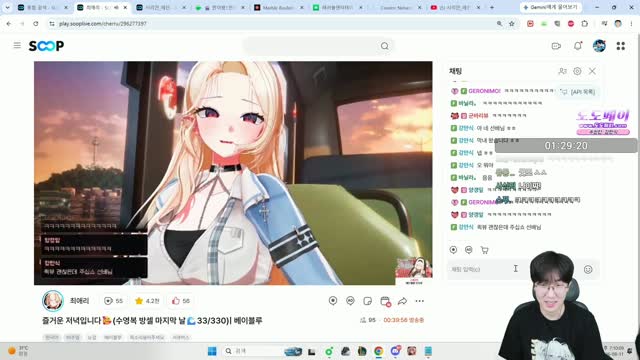Screen dimensions: 640x360
Task: Click the search magnifier icon
Action: point(384,46)
